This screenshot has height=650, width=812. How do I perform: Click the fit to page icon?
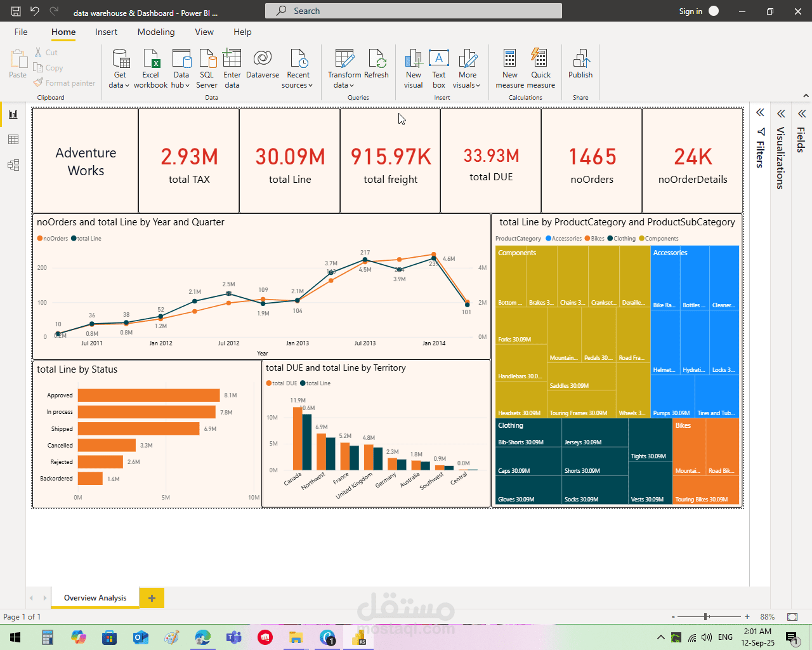pos(792,617)
